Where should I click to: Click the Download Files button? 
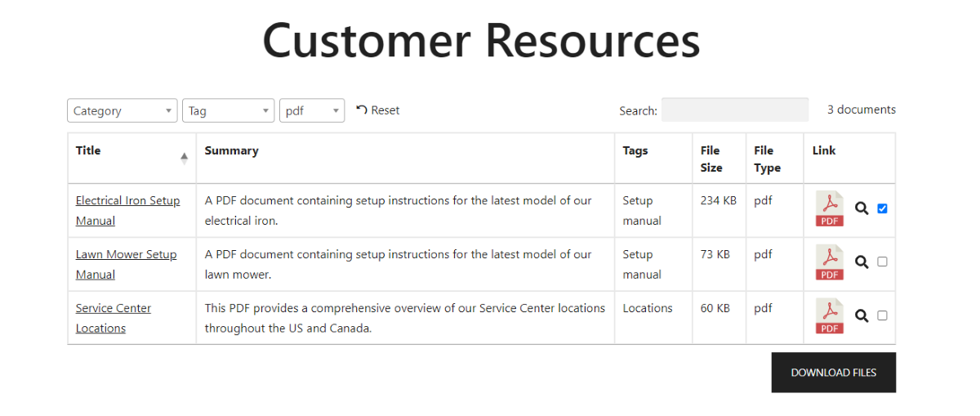(x=834, y=373)
